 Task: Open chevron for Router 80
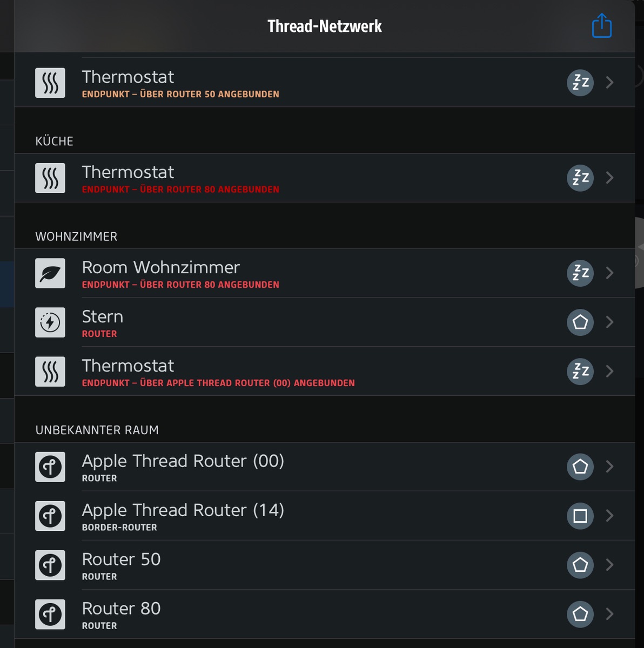click(x=610, y=614)
